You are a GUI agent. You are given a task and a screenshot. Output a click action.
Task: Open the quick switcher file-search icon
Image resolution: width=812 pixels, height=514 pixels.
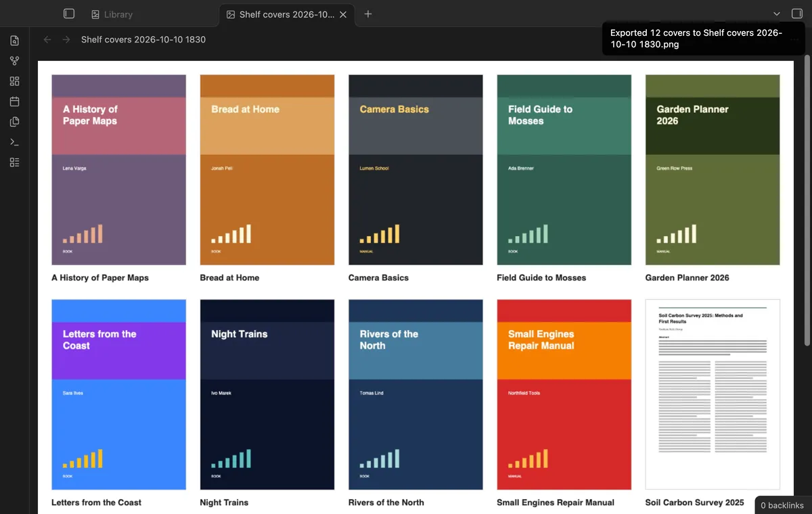pyautogui.click(x=14, y=41)
